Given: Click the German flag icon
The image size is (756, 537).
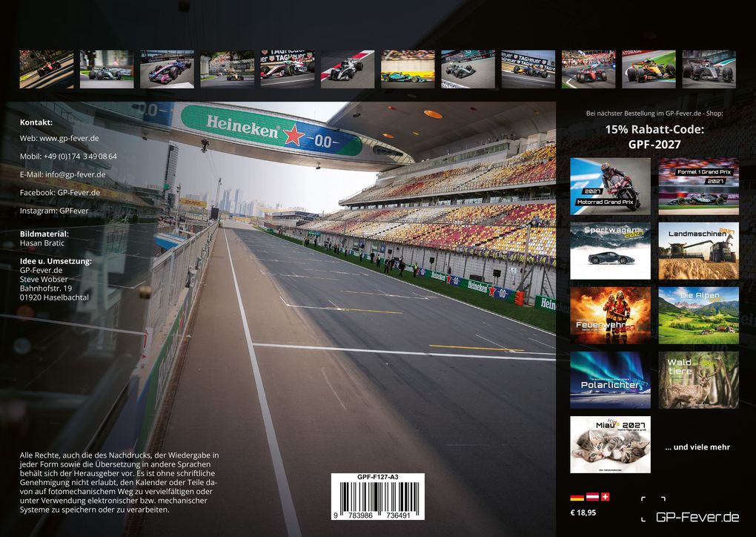Looking at the screenshot, I should [577, 497].
